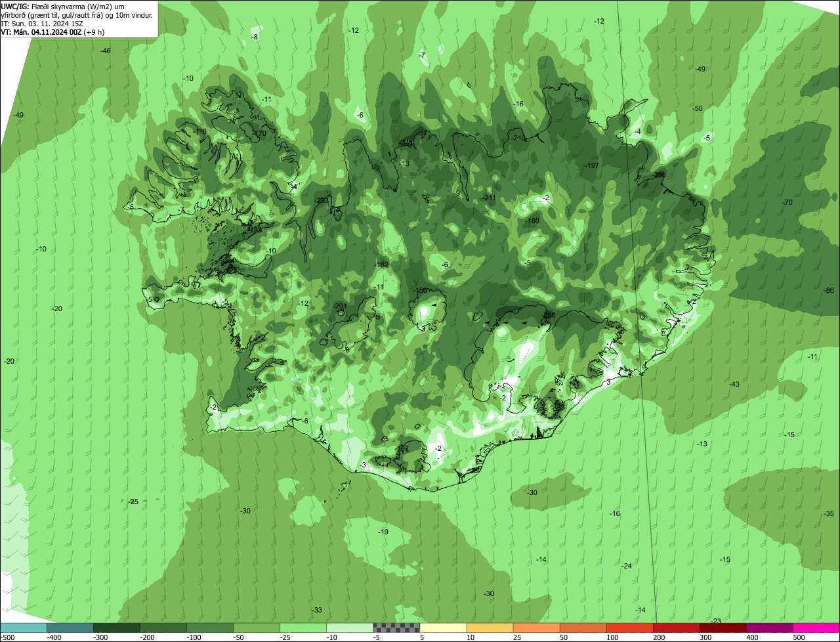Pick the legend swatch between 10 and 25
The height and width of the screenshot is (642, 840).
(490, 628)
